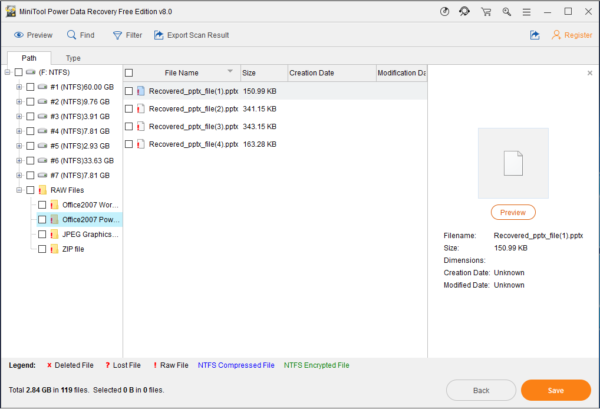Image resolution: width=600 pixels, height=409 pixels.
Task: Click the Preview eye icon in toolbar
Action: (19, 35)
